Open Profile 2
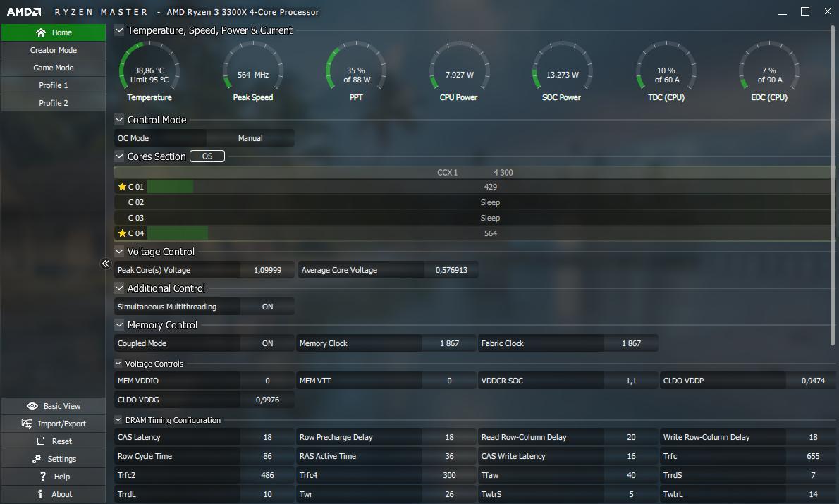 (x=54, y=103)
